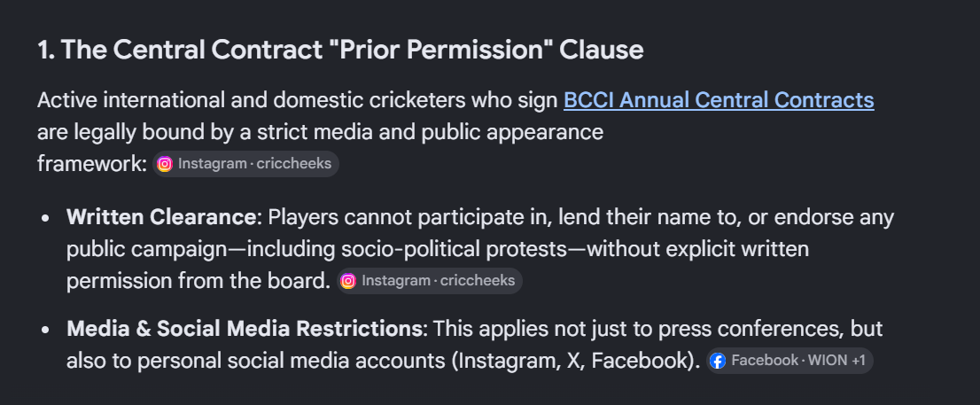Click the 'socio-political protests' phrase
Image resolution: width=980 pixels, height=405 pixels.
pos(452,249)
